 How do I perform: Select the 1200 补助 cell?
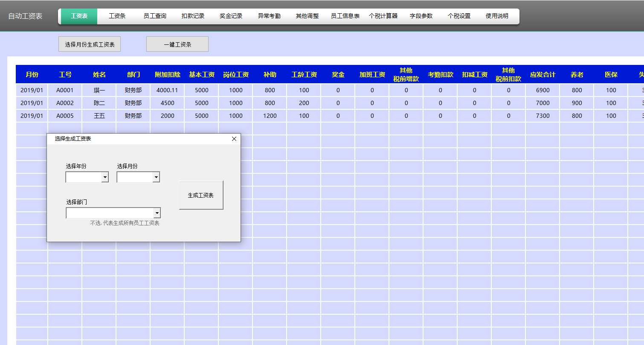tap(270, 116)
